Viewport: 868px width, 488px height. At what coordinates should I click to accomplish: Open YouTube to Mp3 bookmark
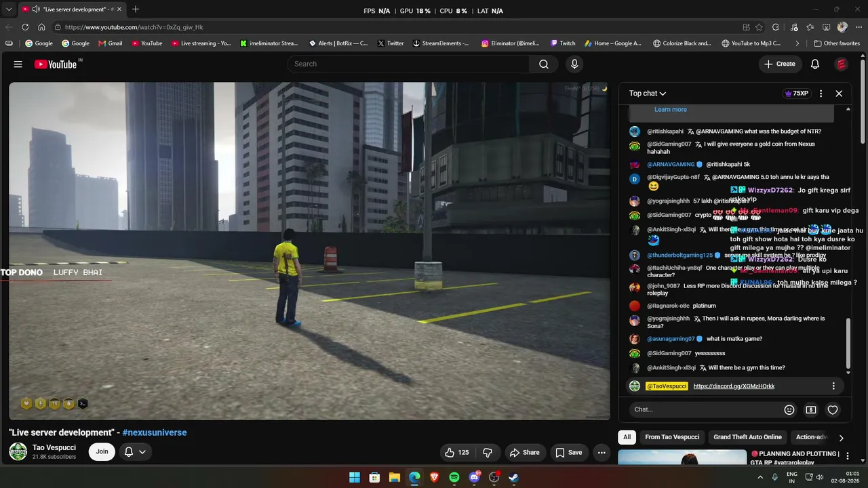click(x=751, y=43)
